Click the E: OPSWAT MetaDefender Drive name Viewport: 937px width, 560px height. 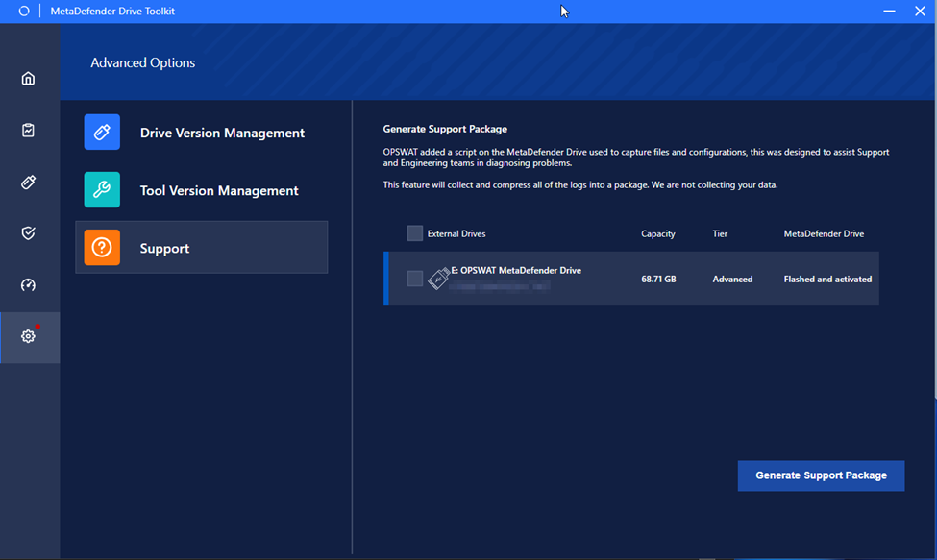516,271
